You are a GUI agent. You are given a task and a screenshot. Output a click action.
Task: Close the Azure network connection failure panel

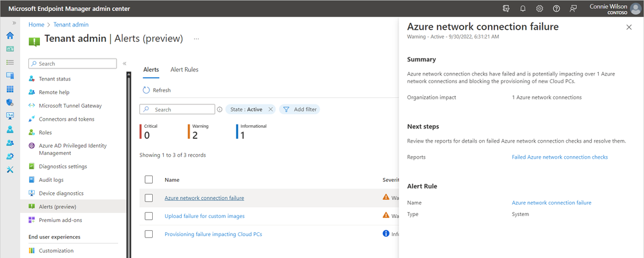(629, 27)
